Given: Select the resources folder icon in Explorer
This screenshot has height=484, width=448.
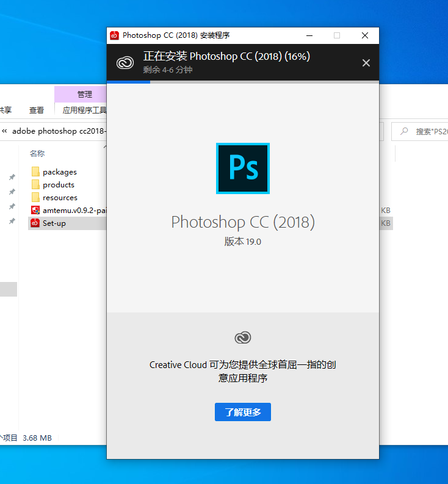Looking at the screenshot, I should (35, 197).
